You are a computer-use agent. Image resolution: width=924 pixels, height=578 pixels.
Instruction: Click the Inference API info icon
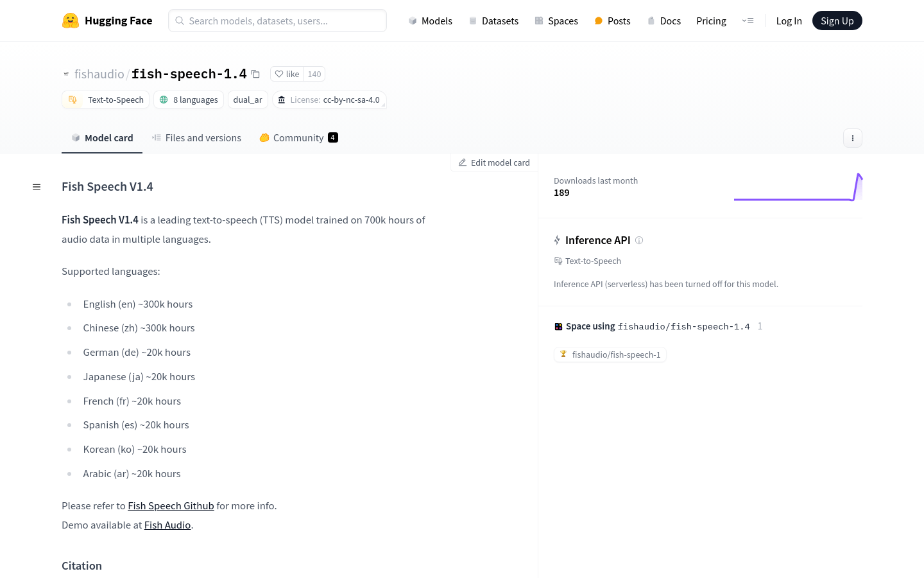tap(639, 240)
